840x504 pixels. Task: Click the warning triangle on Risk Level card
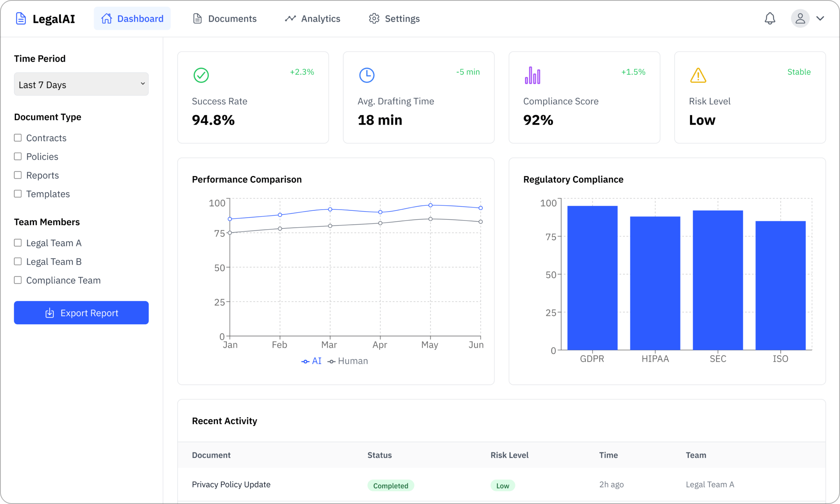click(x=698, y=76)
